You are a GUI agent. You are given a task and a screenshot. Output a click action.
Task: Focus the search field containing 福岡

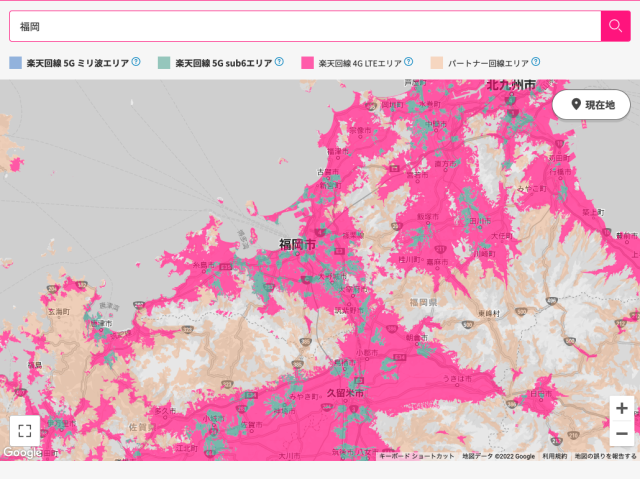(x=305, y=26)
